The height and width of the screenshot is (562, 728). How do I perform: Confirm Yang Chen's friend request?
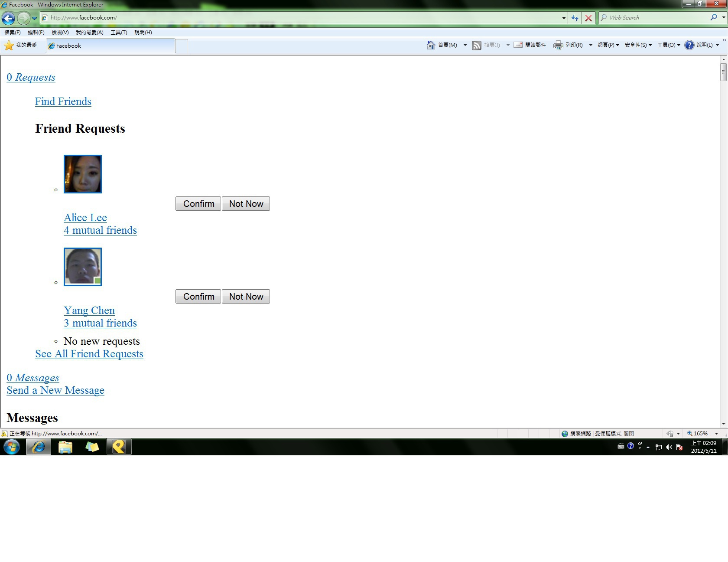(x=198, y=297)
